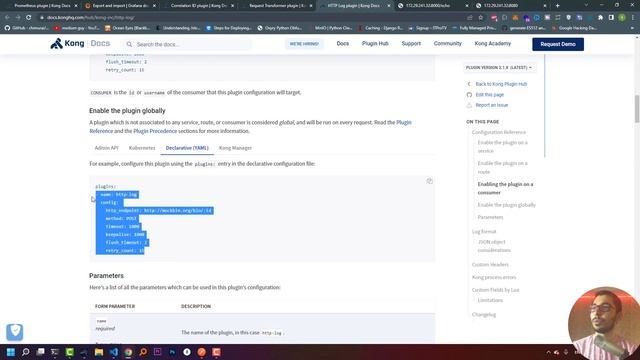Click the Request Demo button
The height and width of the screenshot is (360, 640).
click(x=558, y=44)
